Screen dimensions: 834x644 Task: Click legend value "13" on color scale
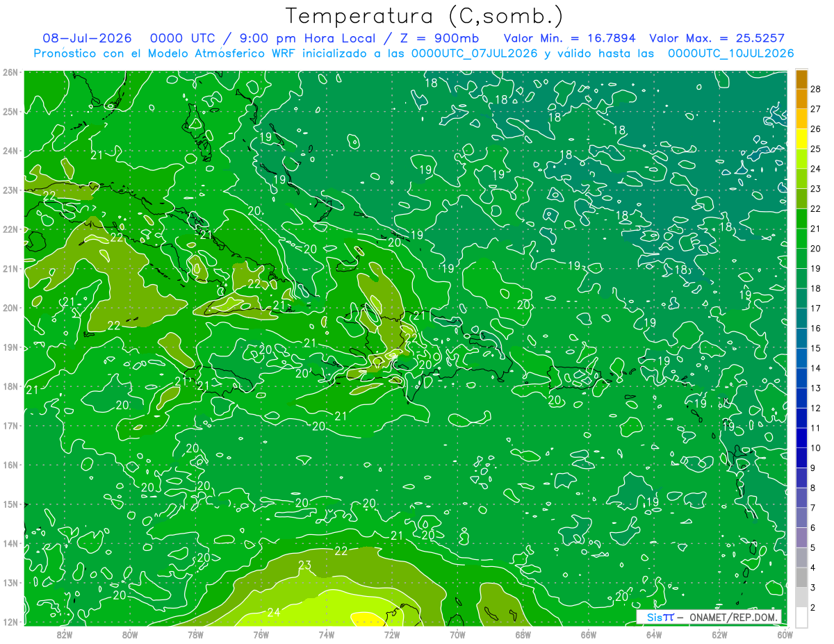click(x=816, y=388)
